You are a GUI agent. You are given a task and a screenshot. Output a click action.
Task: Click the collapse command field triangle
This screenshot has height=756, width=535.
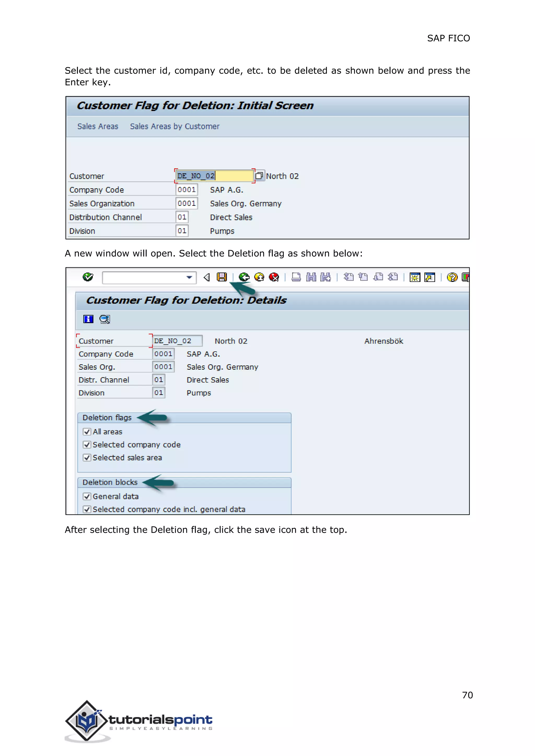click(207, 277)
